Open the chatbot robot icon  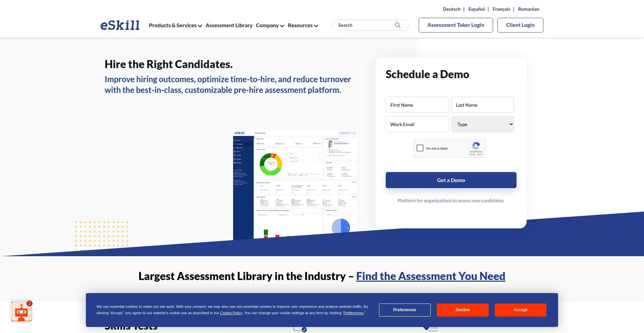[x=21, y=312]
